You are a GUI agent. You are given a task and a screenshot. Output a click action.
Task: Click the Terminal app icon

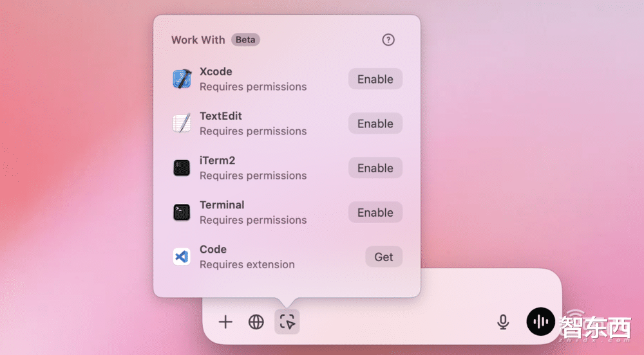(x=182, y=212)
